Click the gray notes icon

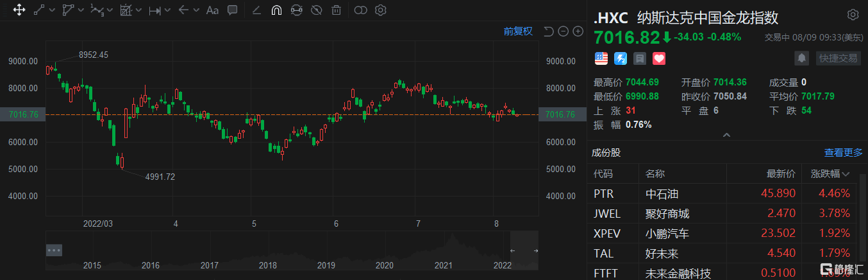[640, 58]
